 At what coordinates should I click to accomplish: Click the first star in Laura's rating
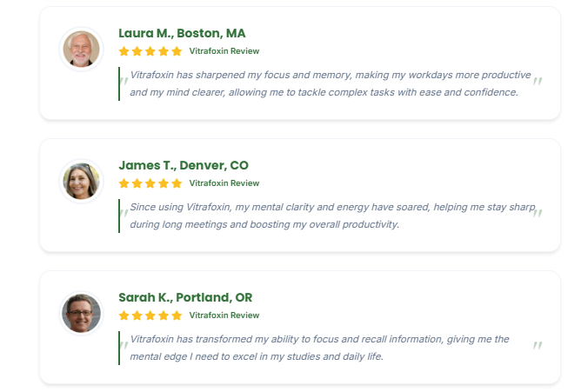(x=124, y=51)
